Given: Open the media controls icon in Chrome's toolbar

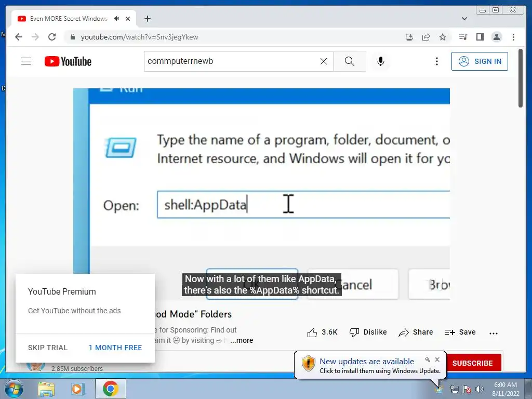Looking at the screenshot, I should pyautogui.click(x=463, y=37).
